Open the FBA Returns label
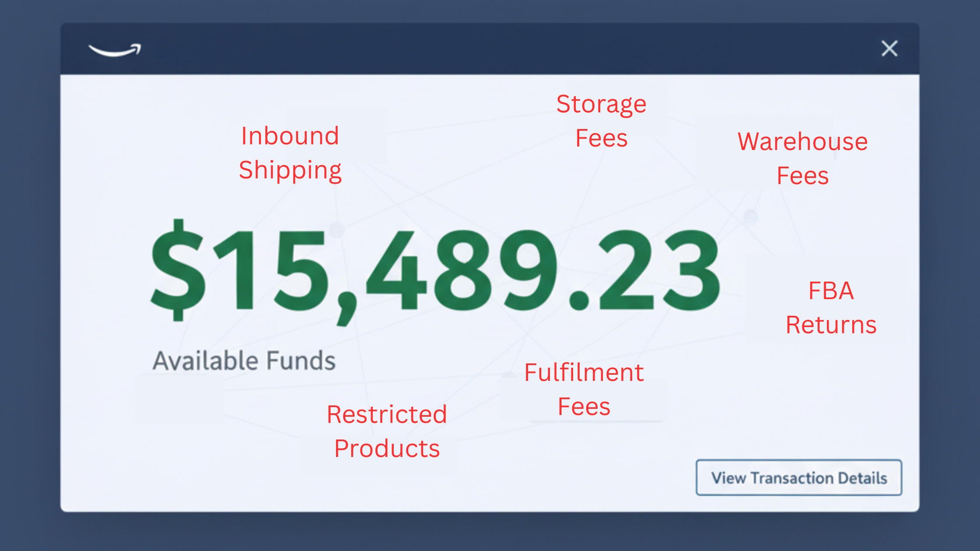This screenshot has width=980, height=551. click(831, 307)
